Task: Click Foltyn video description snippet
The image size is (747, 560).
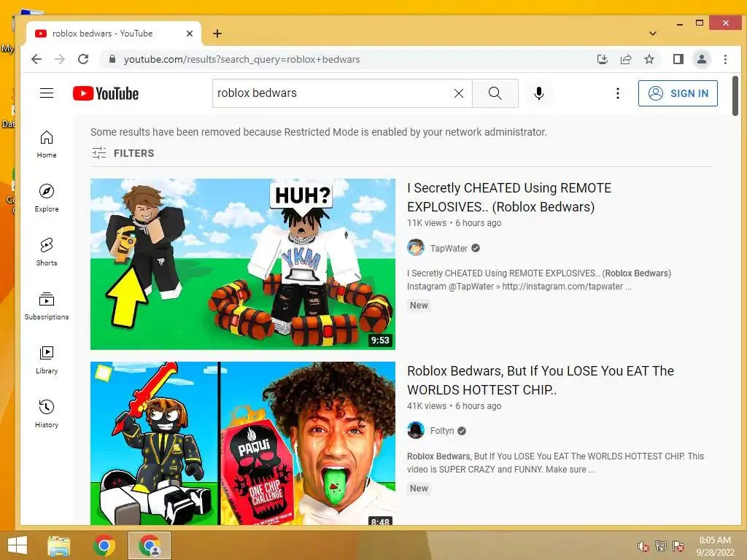Action: (x=555, y=463)
